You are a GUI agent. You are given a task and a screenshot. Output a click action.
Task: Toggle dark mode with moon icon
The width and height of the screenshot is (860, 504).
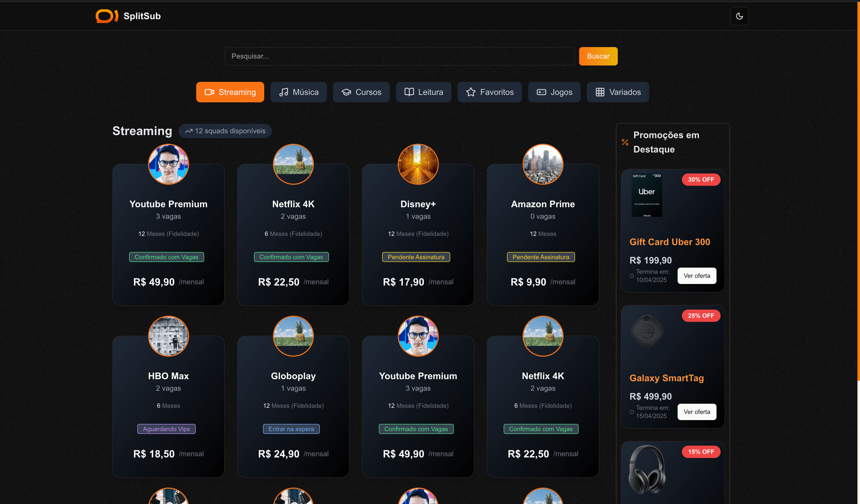coord(739,16)
